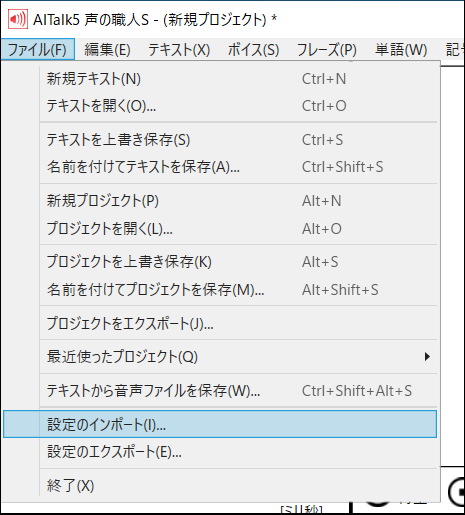465x515 pixels.
Task: Open the 単語(W) menu
Action: 401,49
